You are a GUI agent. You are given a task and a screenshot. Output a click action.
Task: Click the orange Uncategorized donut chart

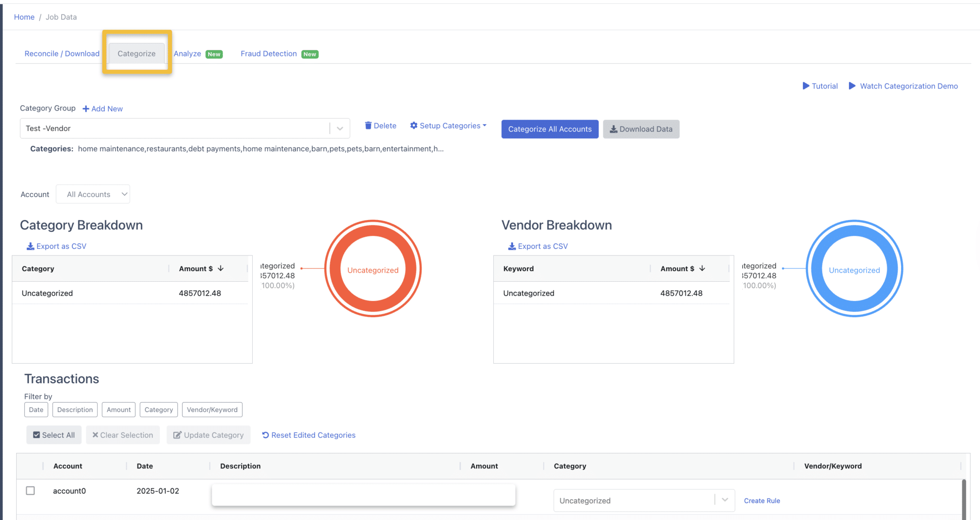[373, 268]
